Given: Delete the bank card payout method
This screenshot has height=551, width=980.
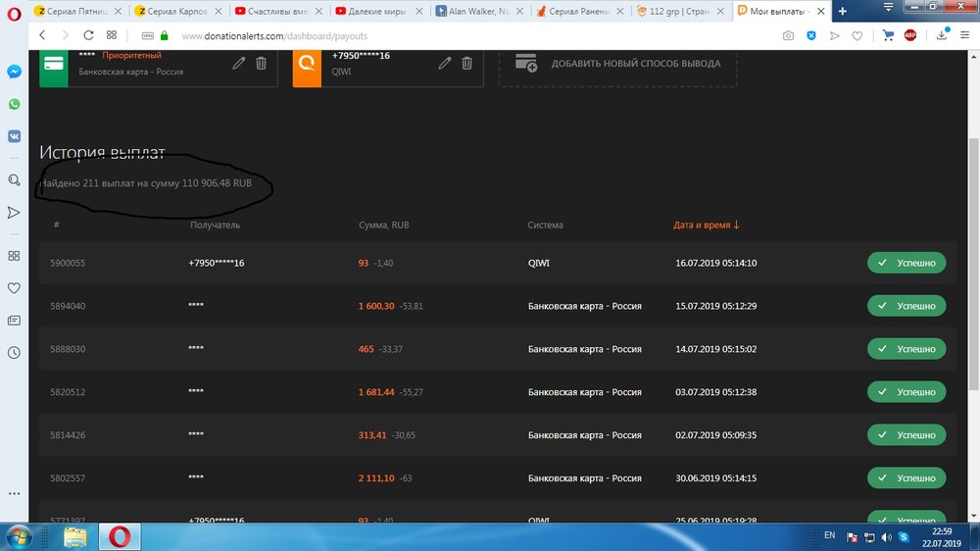Looking at the screenshot, I should coord(261,63).
